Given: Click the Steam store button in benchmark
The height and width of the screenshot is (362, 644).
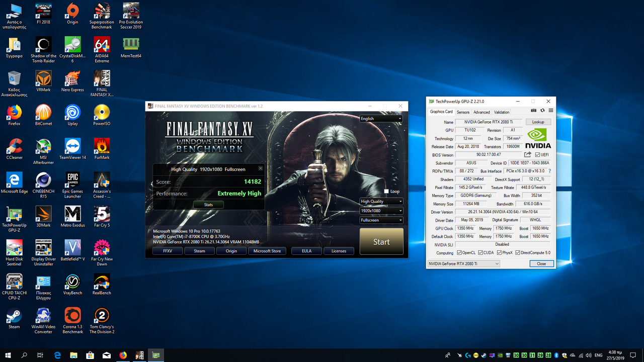Looking at the screenshot, I should click(199, 251).
